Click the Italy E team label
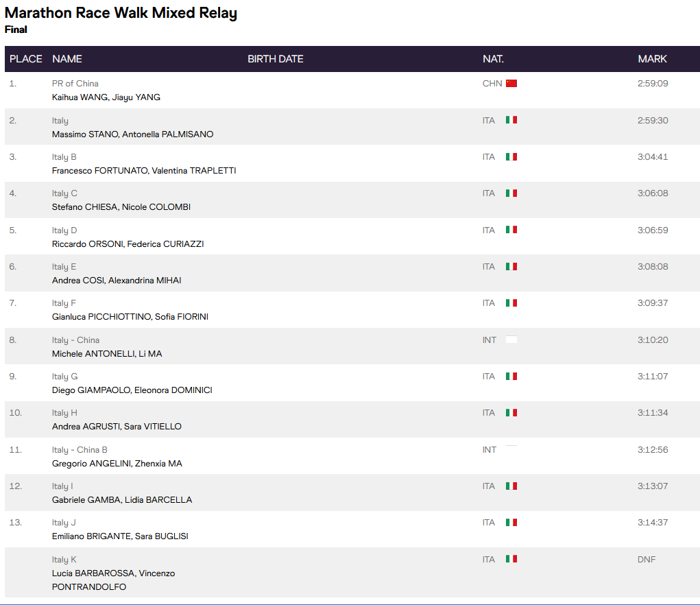This screenshot has height=605, width=700. pyautogui.click(x=64, y=267)
